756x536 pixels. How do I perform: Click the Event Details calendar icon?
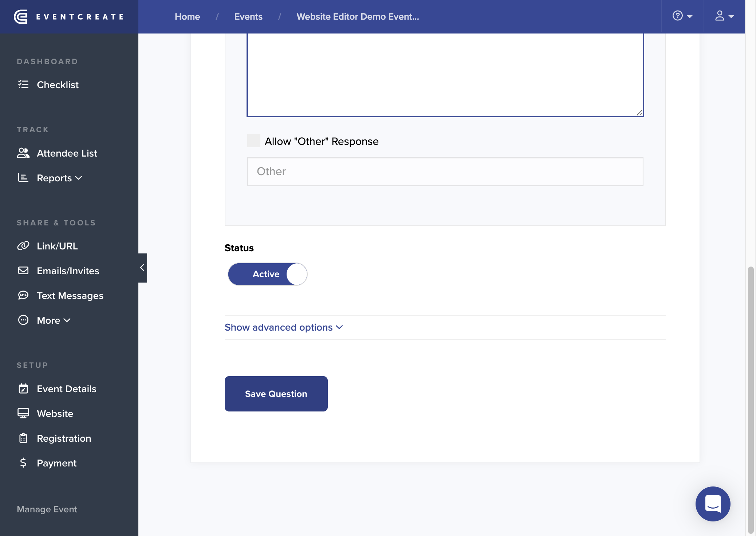(23, 389)
